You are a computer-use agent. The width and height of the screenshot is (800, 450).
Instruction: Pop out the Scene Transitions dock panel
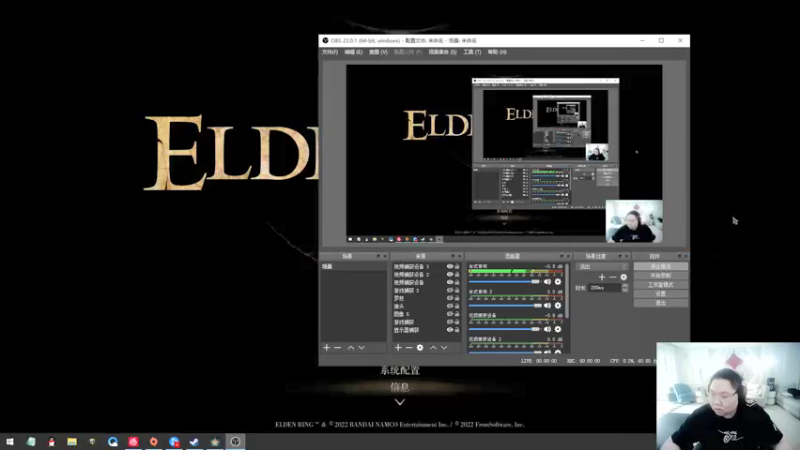coord(620,256)
